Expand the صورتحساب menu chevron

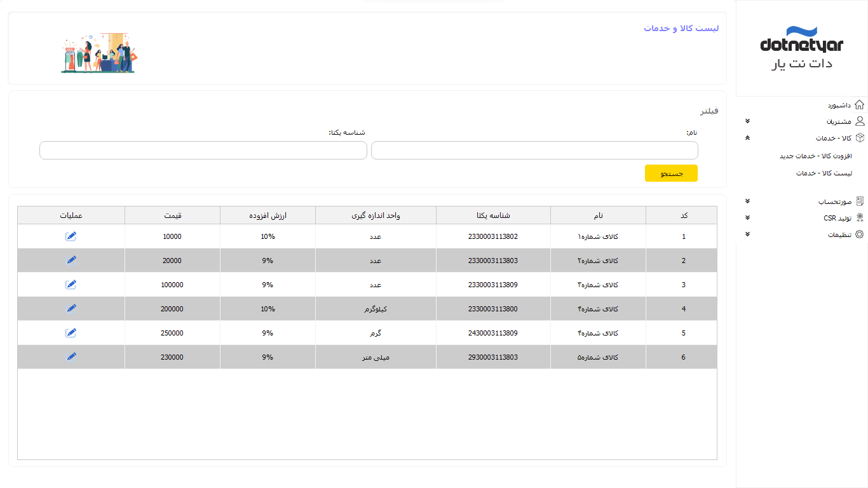coord(747,201)
